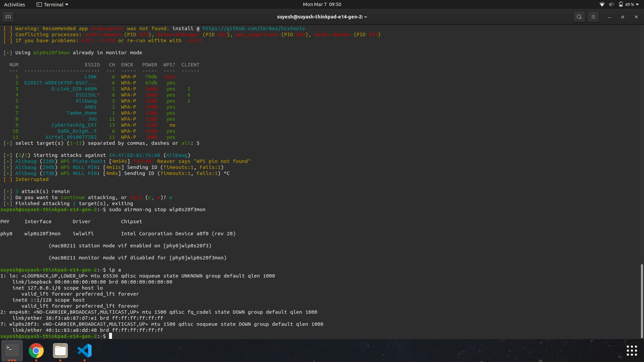Viewport: 644px width, 362px height.
Task: Click the Airtel_9910077282 network name
Action: (x=71, y=137)
